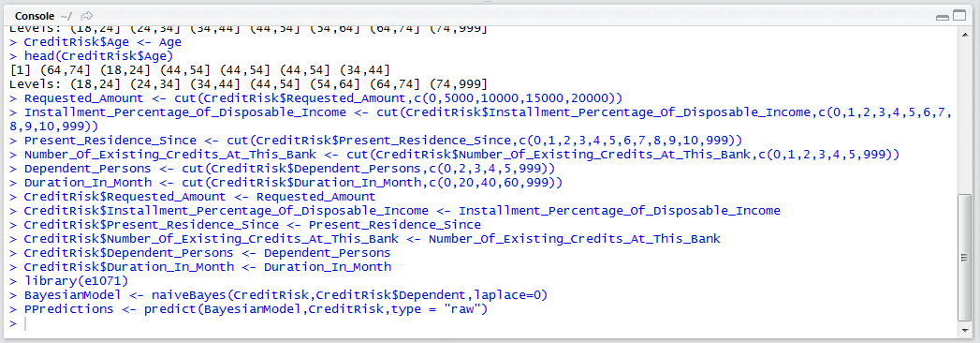Click the empty scrollbar track above the thumb
Viewport: 980px width, 343px height.
962,117
